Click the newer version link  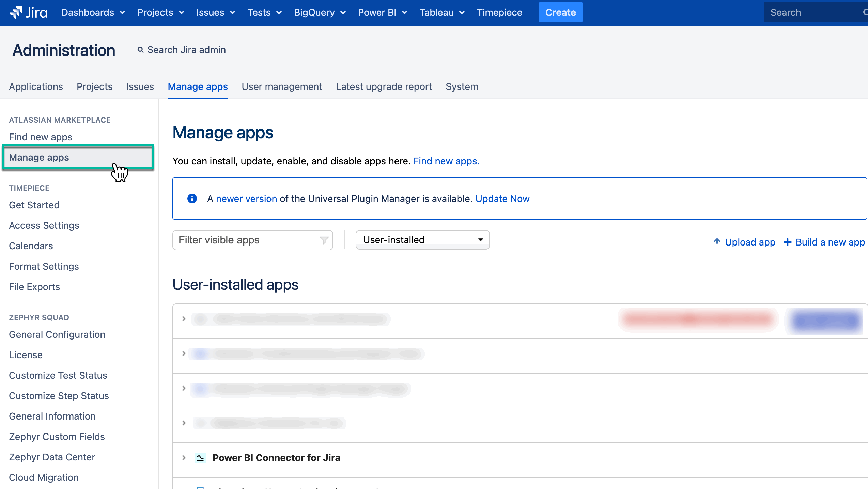click(246, 199)
